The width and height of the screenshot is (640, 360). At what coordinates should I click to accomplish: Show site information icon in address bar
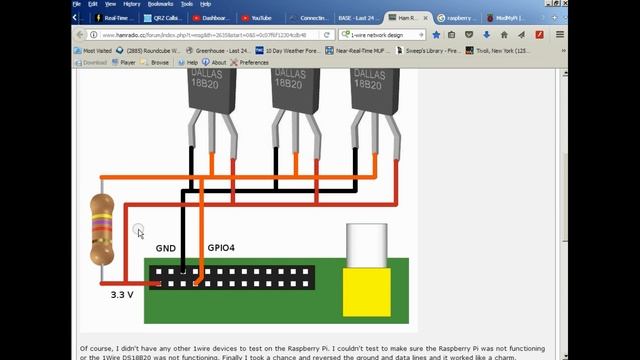[x=93, y=35]
